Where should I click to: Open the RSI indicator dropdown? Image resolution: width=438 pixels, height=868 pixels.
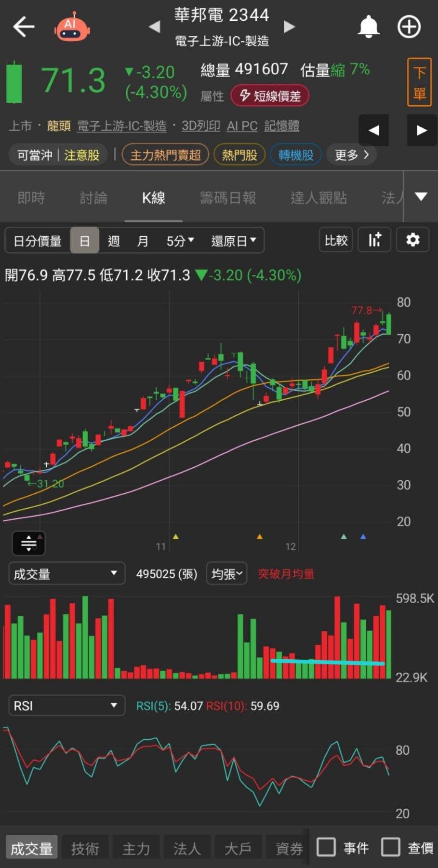pos(66,705)
